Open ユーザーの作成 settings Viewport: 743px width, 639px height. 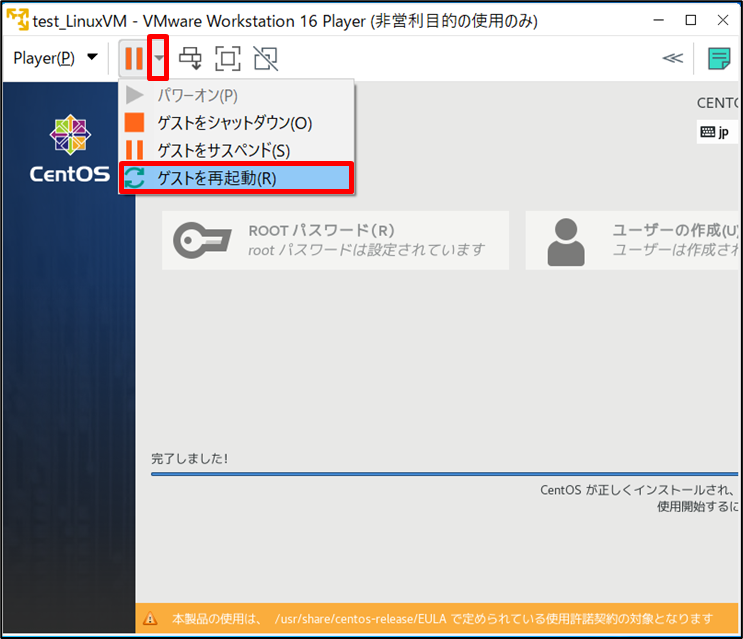tap(633, 240)
